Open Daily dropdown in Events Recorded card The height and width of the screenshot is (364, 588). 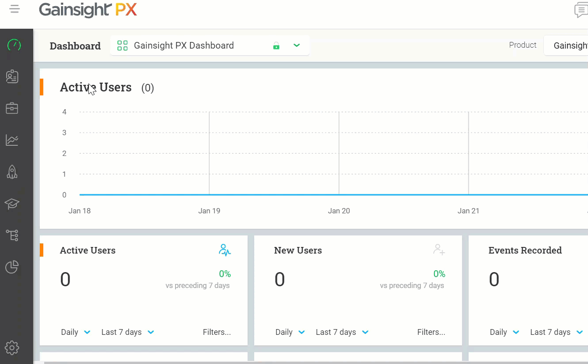(x=504, y=332)
